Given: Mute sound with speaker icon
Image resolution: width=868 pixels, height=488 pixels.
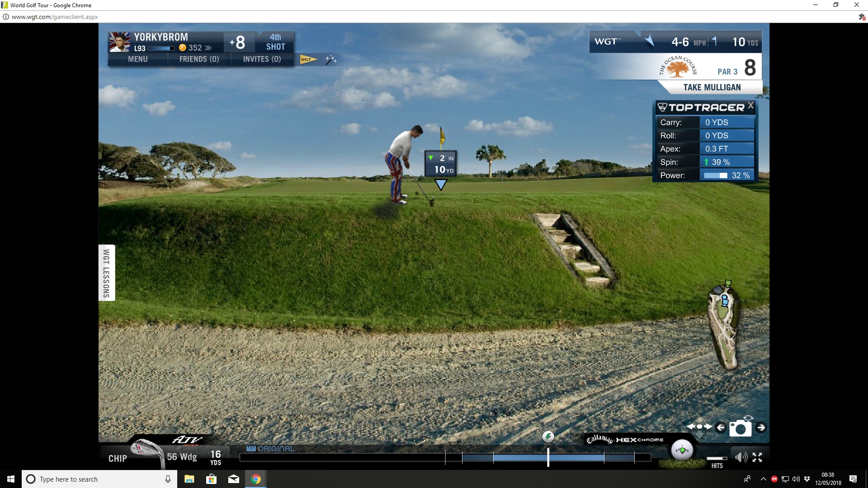Looking at the screenshot, I should pyautogui.click(x=741, y=457).
